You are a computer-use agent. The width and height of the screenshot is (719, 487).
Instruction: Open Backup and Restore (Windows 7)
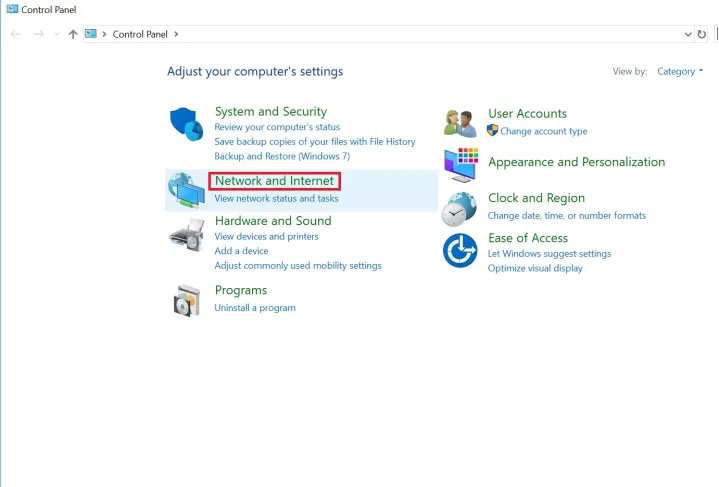(282, 156)
